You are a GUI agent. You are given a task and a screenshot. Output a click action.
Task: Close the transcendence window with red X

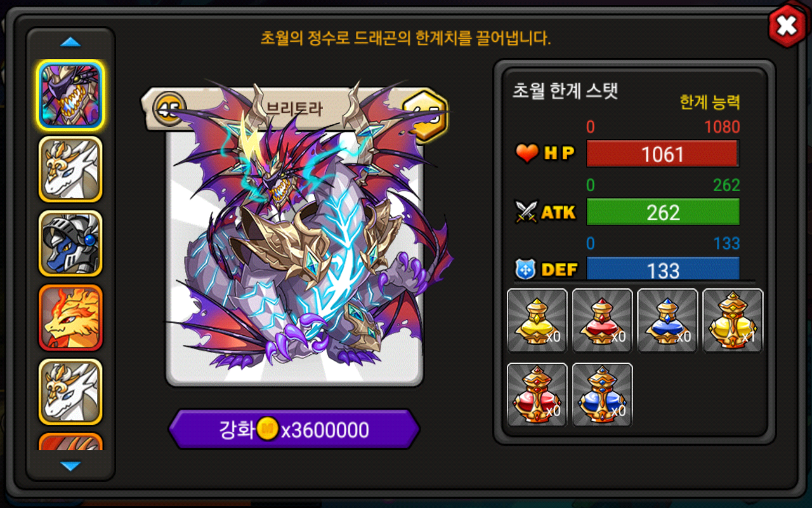click(787, 25)
